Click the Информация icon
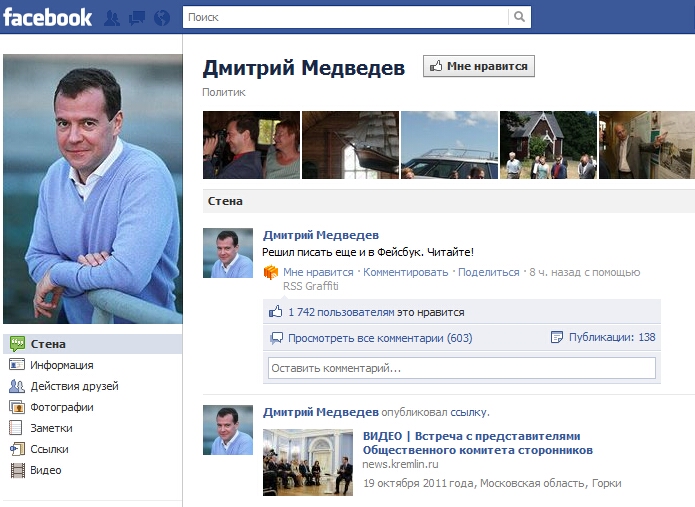 (17, 365)
